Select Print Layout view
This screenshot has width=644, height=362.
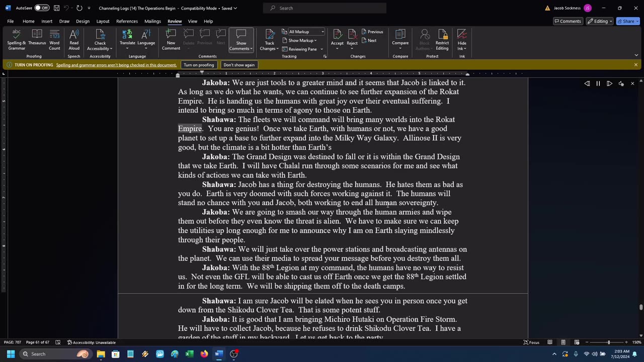[563, 342]
